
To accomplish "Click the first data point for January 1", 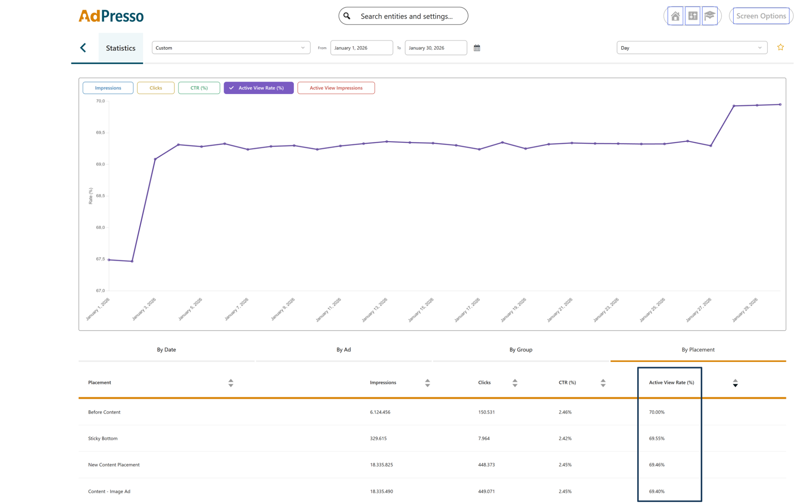I will point(109,260).
